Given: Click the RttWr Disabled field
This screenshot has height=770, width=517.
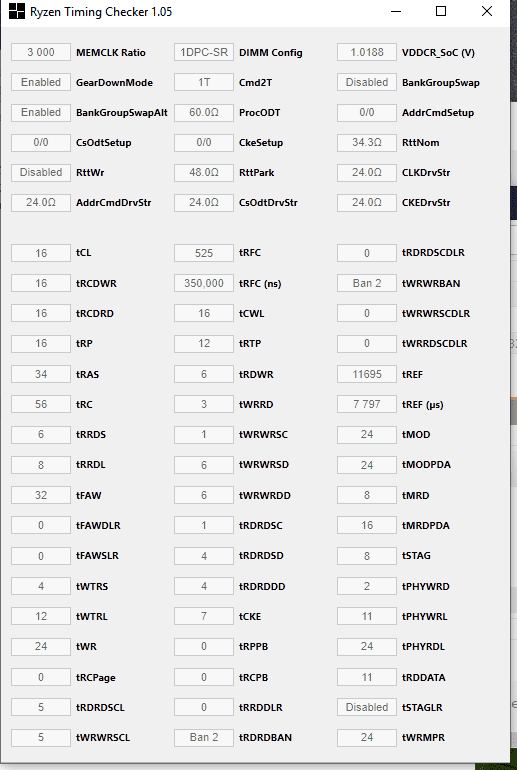Looking at the screenshot, I should click(x=41, y=172).
